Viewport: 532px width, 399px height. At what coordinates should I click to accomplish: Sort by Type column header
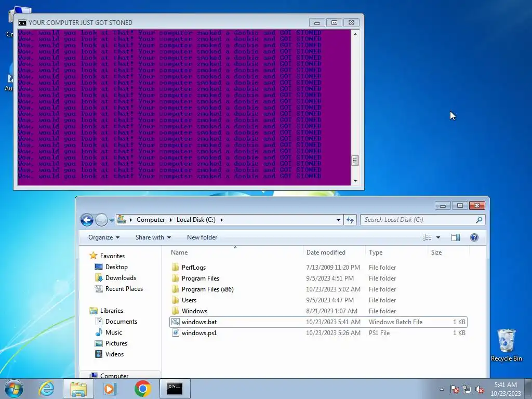pyautogui.click(x=396, y=252)
